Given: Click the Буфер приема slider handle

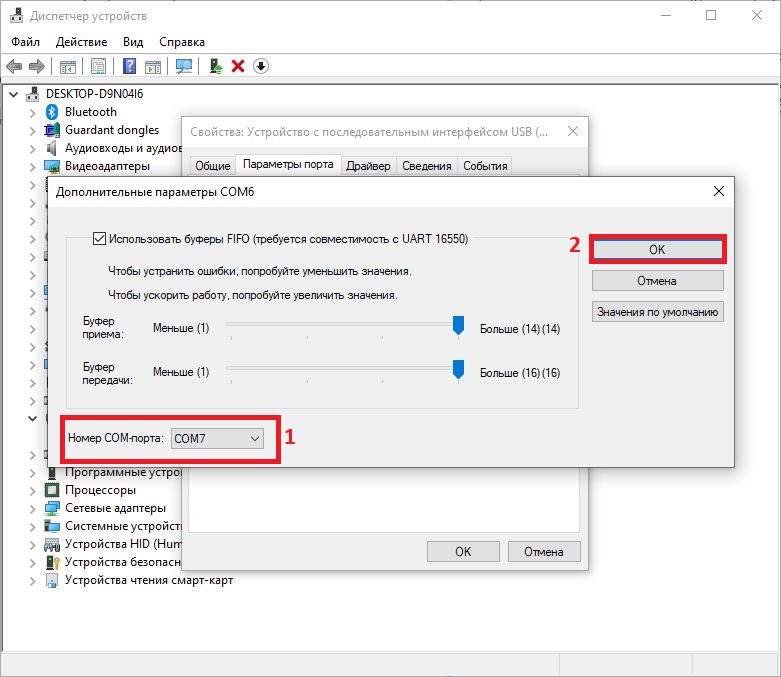Looking at the screenshot, I should point(458,325).
